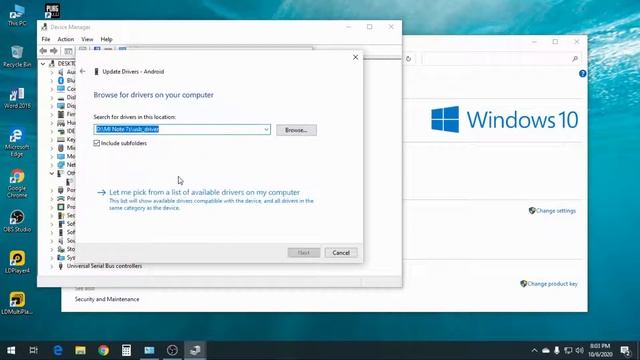Screen dimensions: 640x360
Task: Click the microphone tray icon
Action: pyautogui.click(x=557, y=351)
